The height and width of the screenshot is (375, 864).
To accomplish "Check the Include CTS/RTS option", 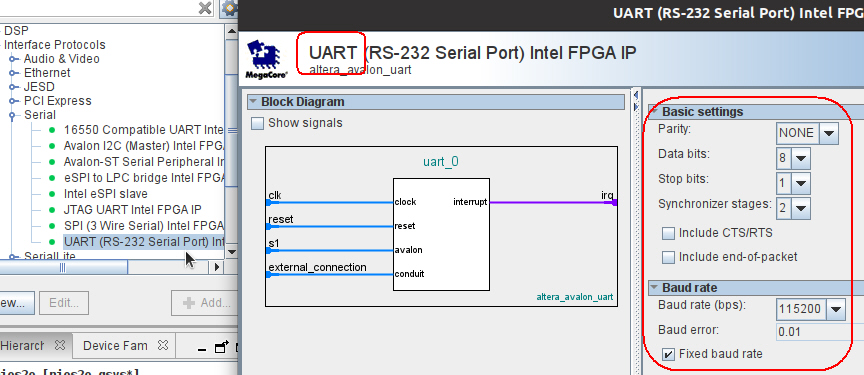I will click(668, 233).
